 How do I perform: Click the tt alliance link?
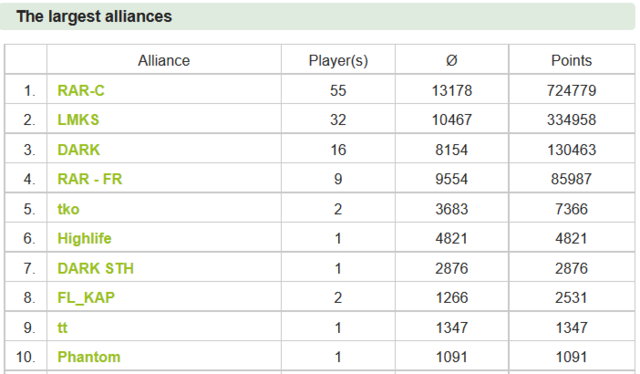[x=62, y=327]
